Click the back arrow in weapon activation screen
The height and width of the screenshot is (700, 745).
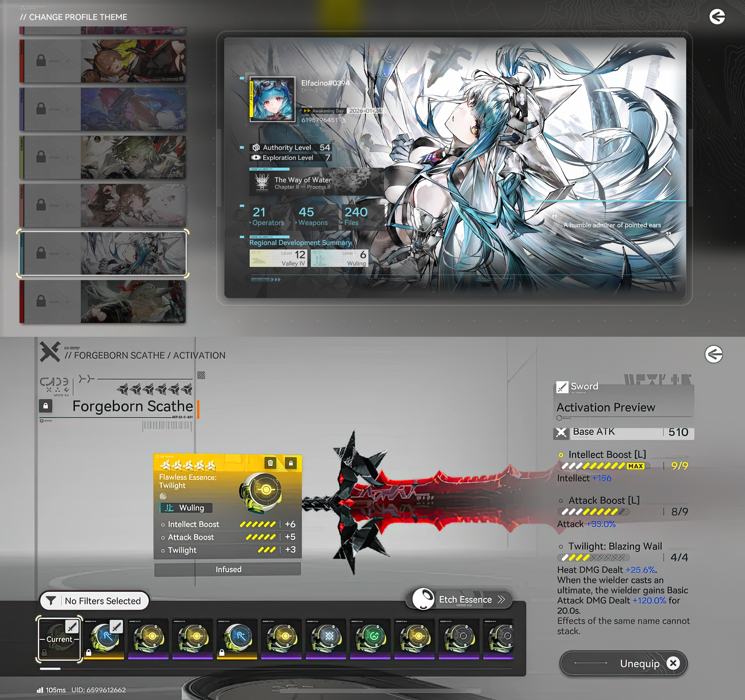(x=714, y=354)
